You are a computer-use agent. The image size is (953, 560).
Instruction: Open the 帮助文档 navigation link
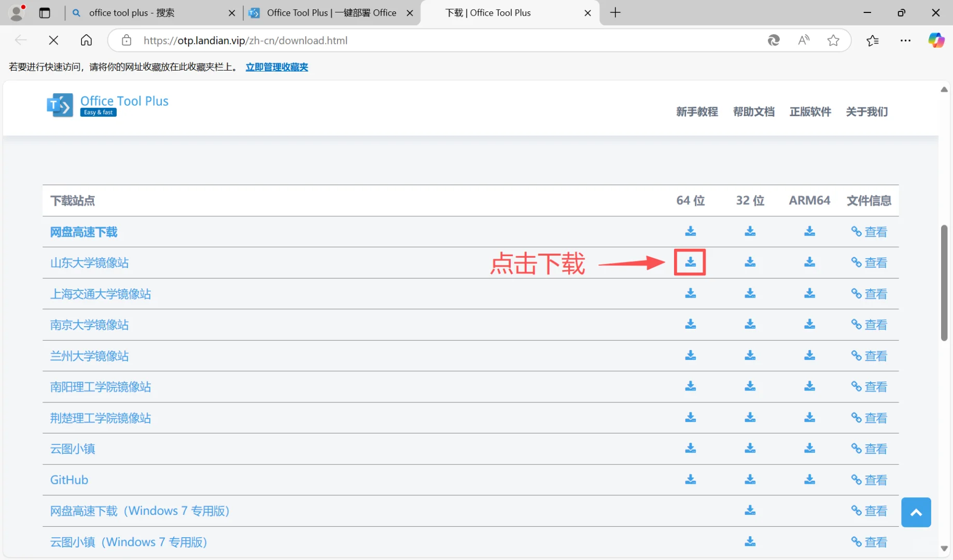(753, 112)
